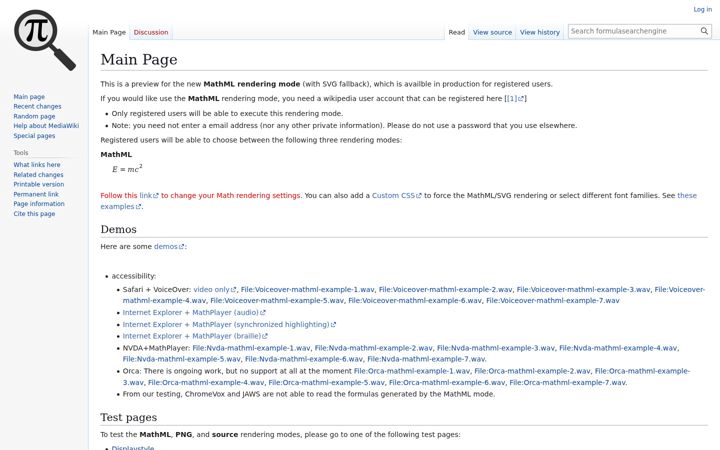The image size is (720, 450).
Task: Open File:Orca-mathml-example-1.wav
Action: [412, 371]
